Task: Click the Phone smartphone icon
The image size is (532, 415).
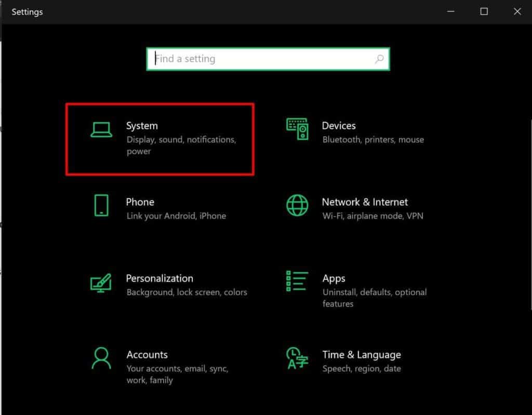Action: 102,207
